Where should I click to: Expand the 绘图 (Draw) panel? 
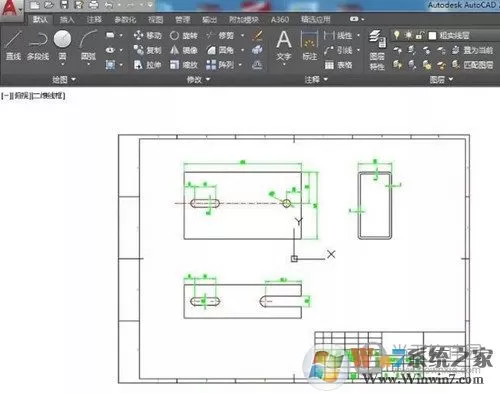click(x=64, y=79)
